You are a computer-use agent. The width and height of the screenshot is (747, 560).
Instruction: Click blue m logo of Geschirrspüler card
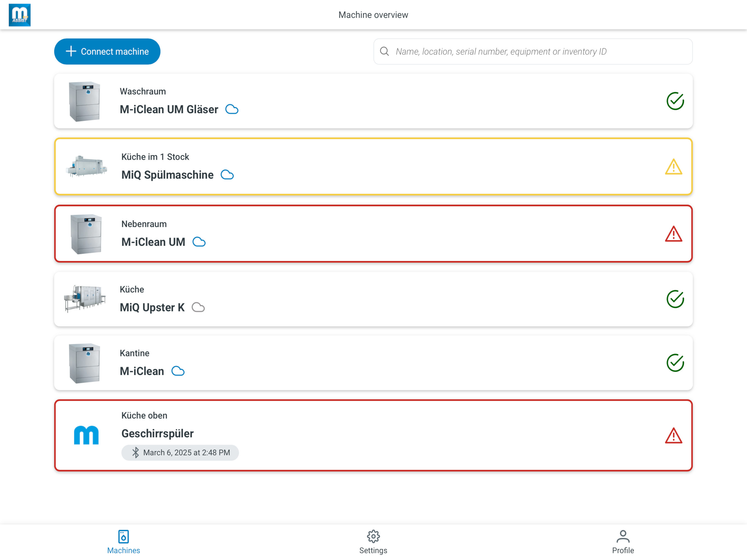pos(86,435)
